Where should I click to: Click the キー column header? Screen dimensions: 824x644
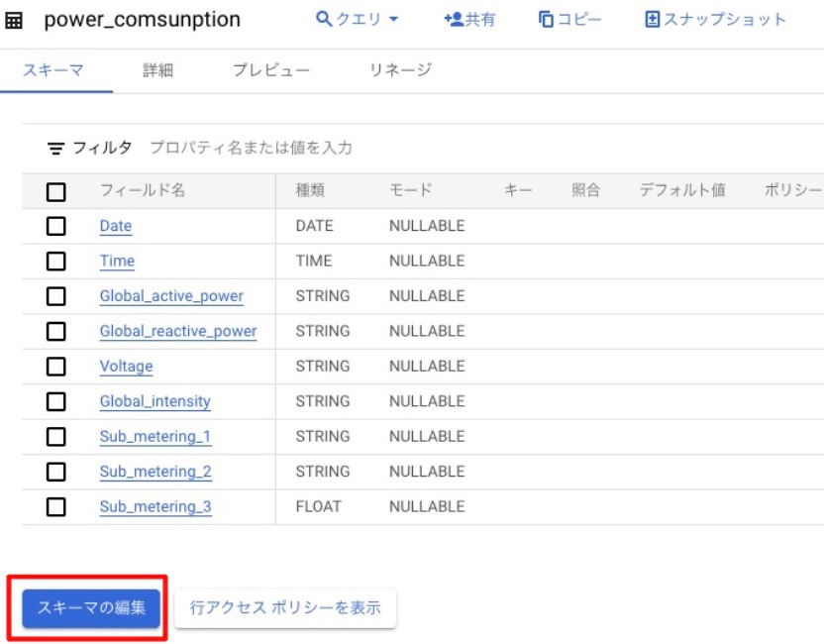coord(518,190)
